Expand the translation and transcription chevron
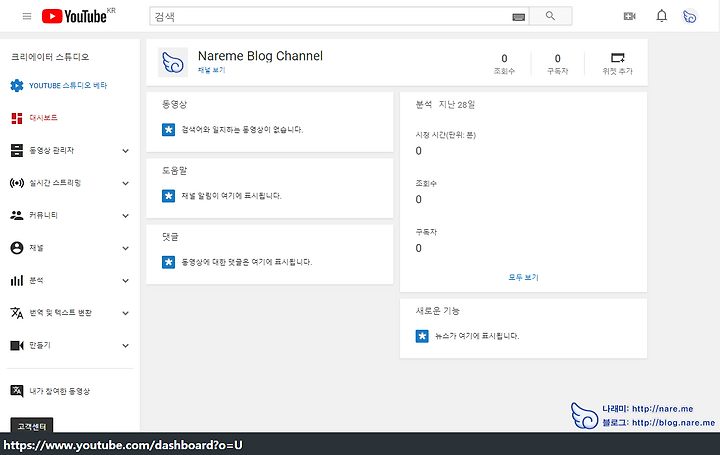Viewport: 720px width, 455px height. 125,313
